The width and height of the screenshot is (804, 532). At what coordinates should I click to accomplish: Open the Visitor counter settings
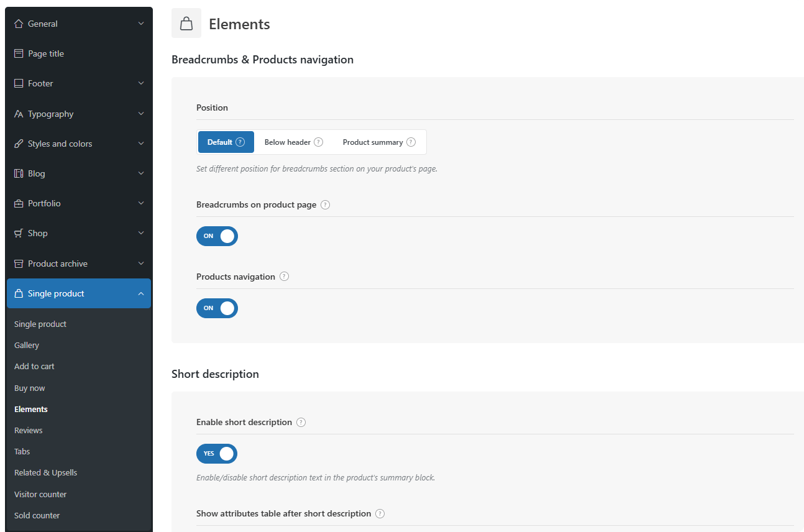[40, 494]
